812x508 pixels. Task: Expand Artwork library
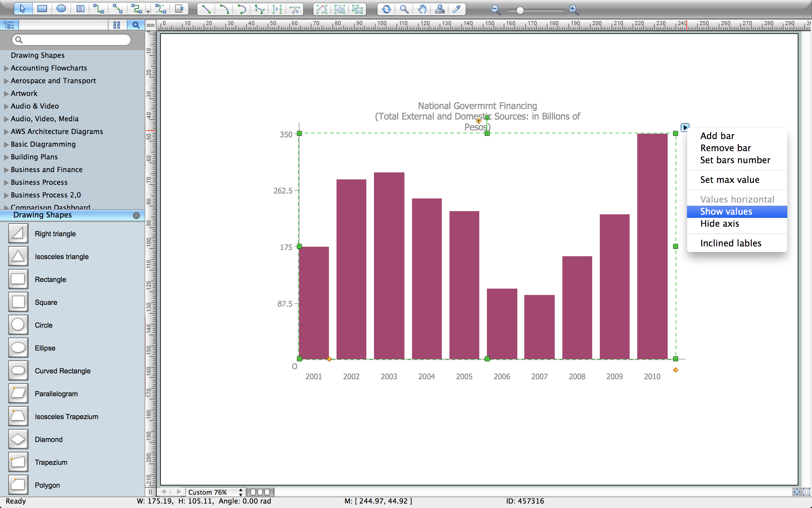6,94
